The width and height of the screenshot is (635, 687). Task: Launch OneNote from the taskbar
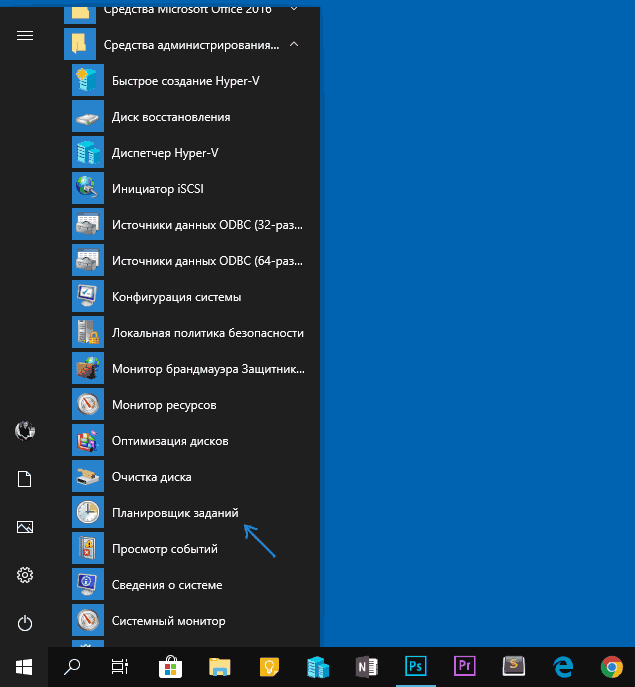[367, 667]
